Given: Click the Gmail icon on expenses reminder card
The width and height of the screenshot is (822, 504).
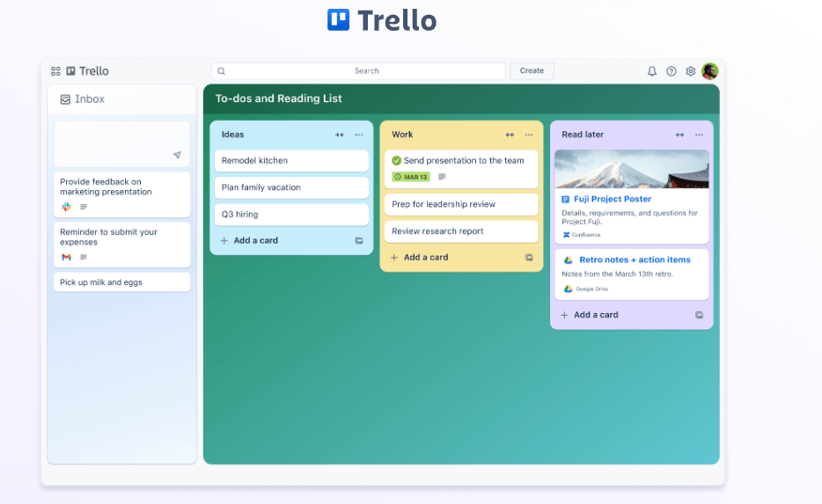Looking at the screenshot, I should click(66, 257).
